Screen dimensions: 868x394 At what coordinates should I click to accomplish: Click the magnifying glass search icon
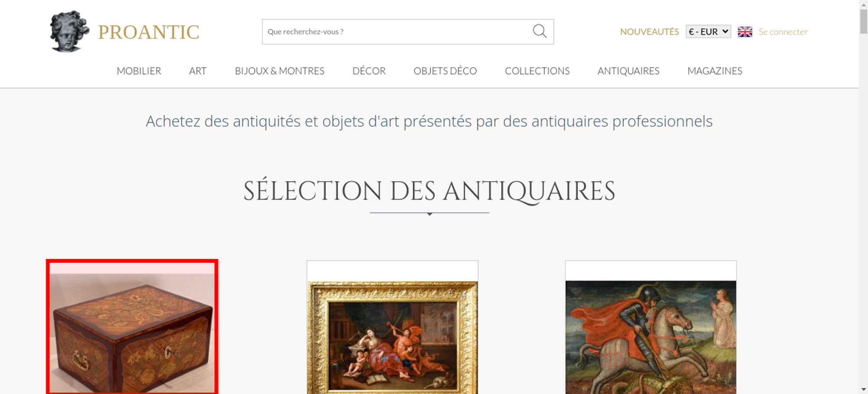[x=539, y=31]
